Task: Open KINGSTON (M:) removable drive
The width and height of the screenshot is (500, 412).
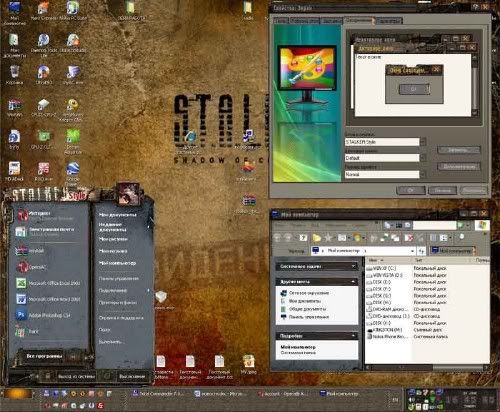Action: coord(384,330)
